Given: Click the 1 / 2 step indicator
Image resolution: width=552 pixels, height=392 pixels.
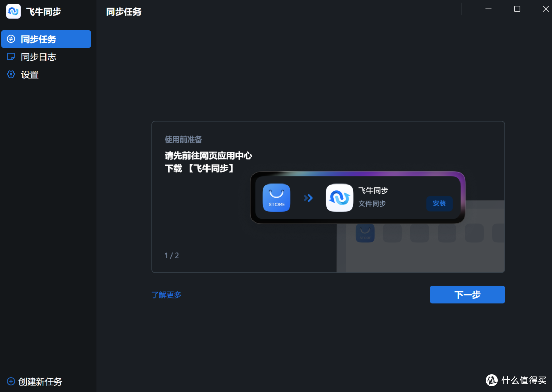Looking at the screenshot, I should pos(172,256).
